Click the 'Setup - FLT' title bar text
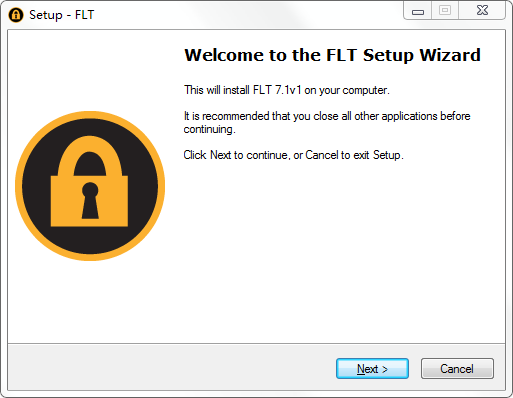This screenshot has width=513, height=398. 62,15
